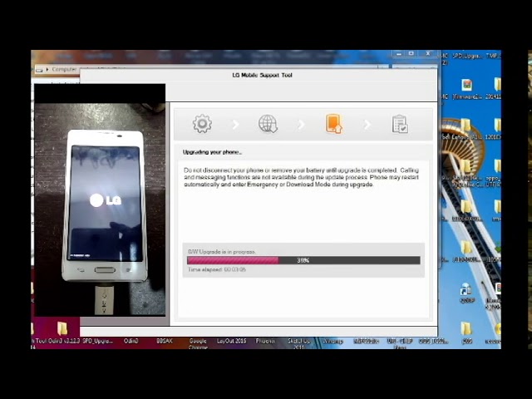This screenshot has height=399, width=532.
Task: Click Computer in the Explorer address bar
Action: coord(64,69)
